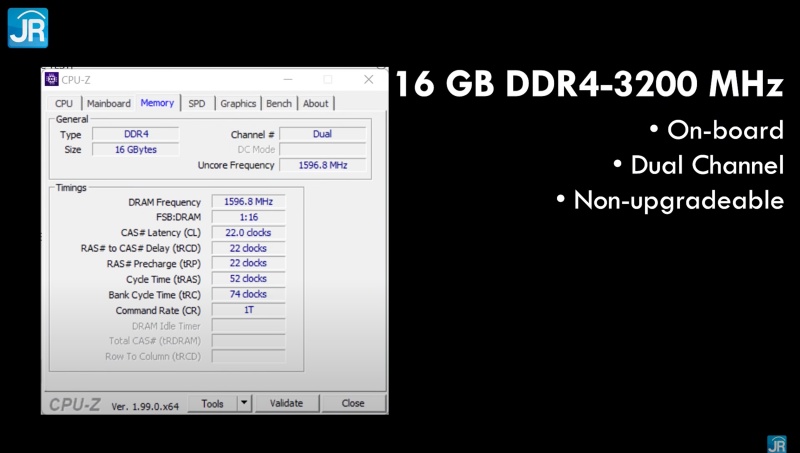Click the CPU-Z icon in the title bar
This screenshot has height=453, width=800.
pyautogui.click(x=52, y=80)
